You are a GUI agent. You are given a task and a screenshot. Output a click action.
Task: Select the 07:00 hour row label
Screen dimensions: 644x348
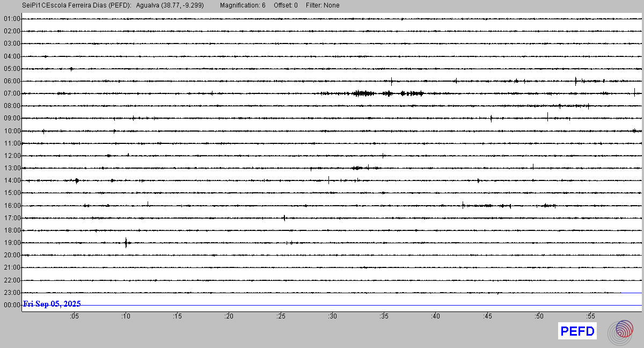click(12, 93)
